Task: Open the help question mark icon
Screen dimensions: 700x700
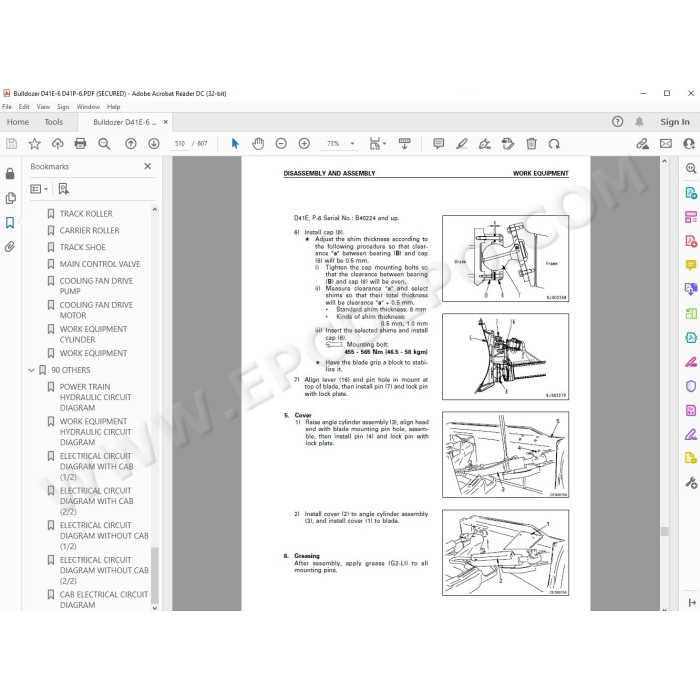Action: [617, 122]
